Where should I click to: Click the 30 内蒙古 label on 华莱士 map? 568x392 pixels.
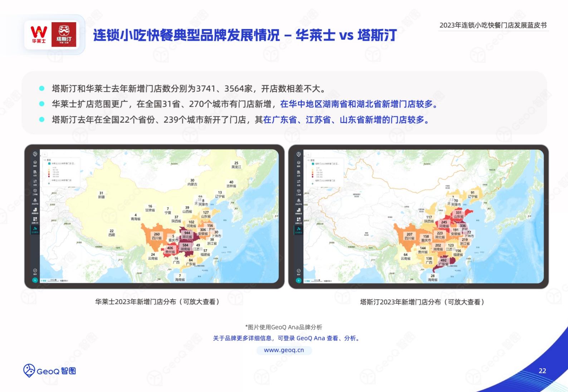(x=192, y=182)
